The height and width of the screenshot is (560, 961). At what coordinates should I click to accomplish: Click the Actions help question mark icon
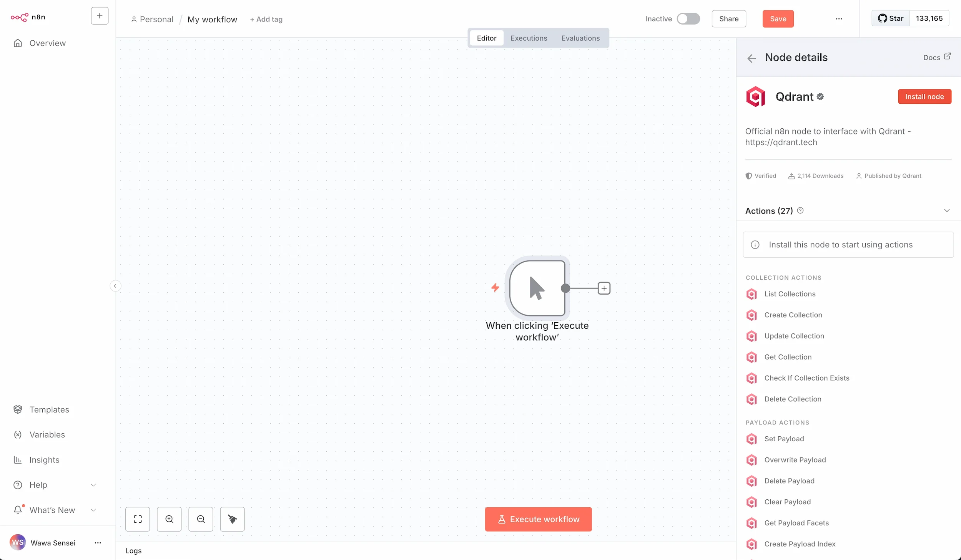[800, 210]
